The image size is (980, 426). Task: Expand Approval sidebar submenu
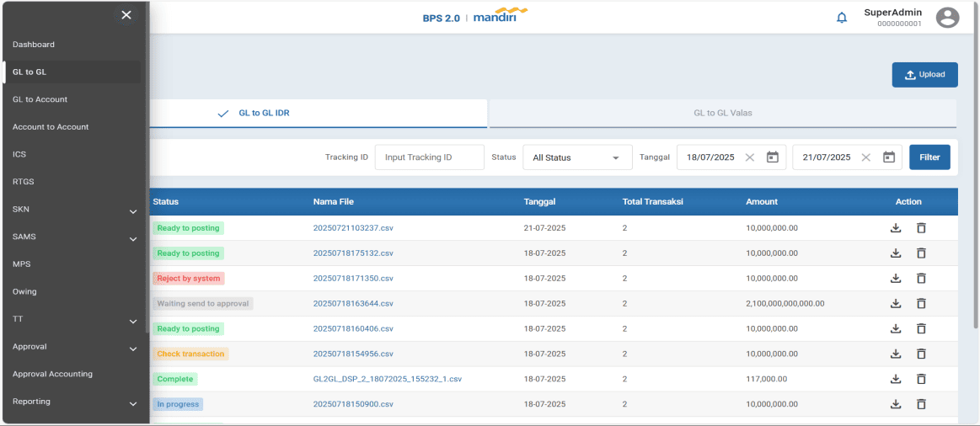[x=133, y=349]
